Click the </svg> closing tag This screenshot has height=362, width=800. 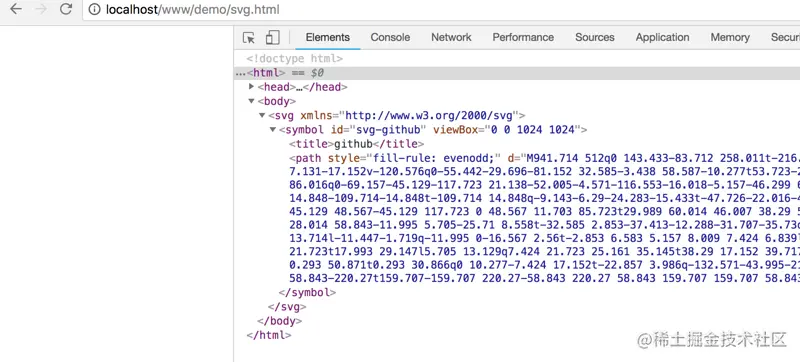287,307
